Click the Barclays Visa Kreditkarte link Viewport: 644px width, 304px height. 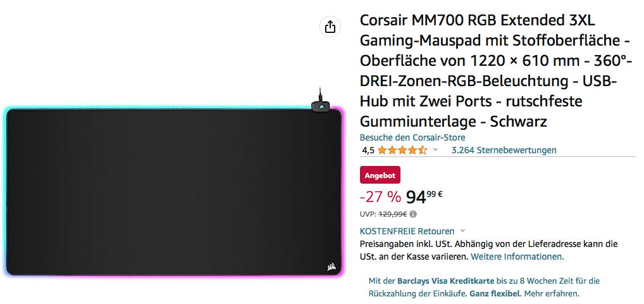[445, 281]
